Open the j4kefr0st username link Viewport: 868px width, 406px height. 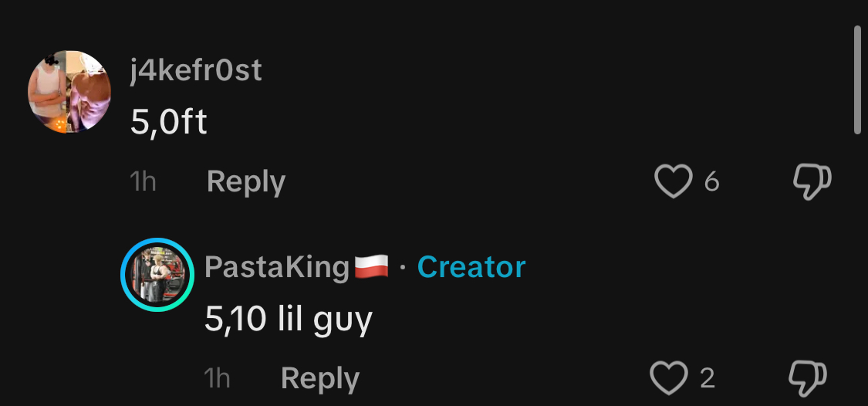pyautogui.click(x=196, y=72)
